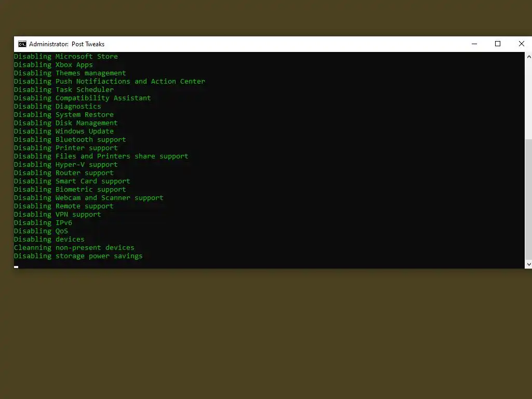This screenshot has width=532, height=399.
Task: Click the 'Disabling Diagnostics' line
Action: pos(57,106)
